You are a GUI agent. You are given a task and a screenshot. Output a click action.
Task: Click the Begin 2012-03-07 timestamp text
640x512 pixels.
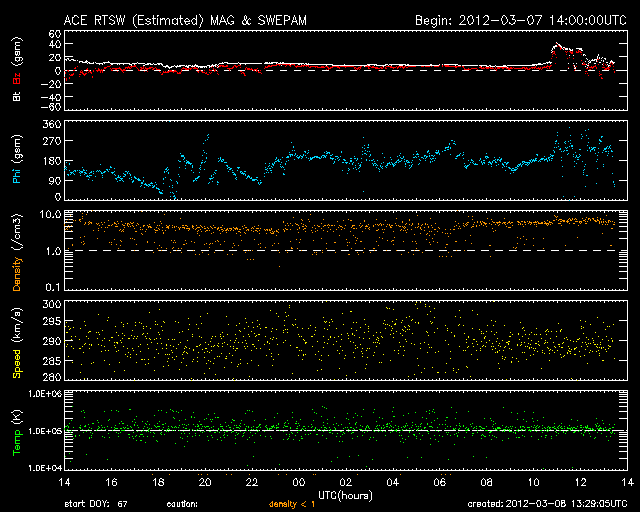[x=519, y=20]
